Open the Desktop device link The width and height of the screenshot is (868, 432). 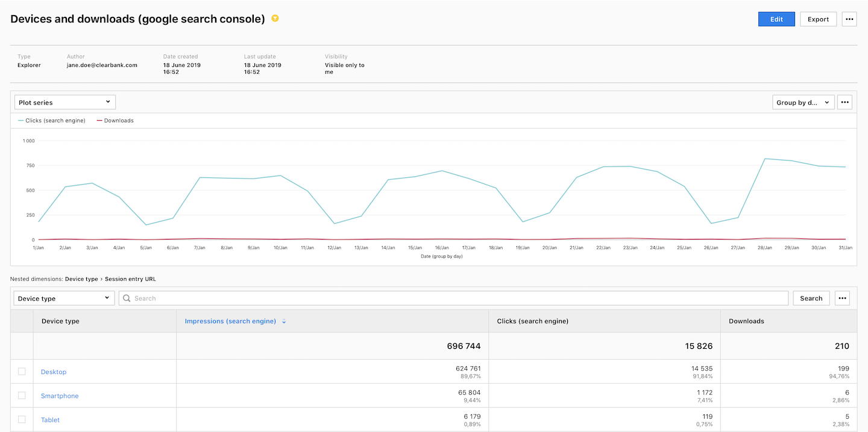(54, 372)
